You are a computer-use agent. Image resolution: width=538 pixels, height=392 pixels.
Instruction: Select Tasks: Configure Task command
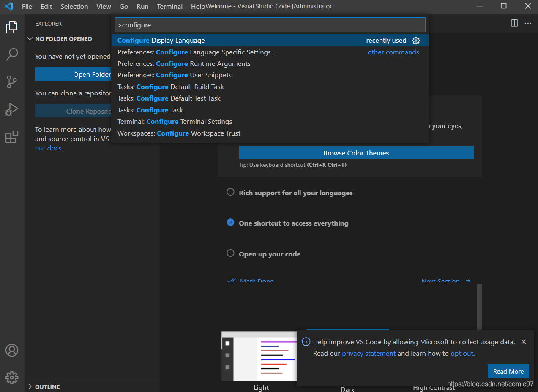click(x=270, y=110)
